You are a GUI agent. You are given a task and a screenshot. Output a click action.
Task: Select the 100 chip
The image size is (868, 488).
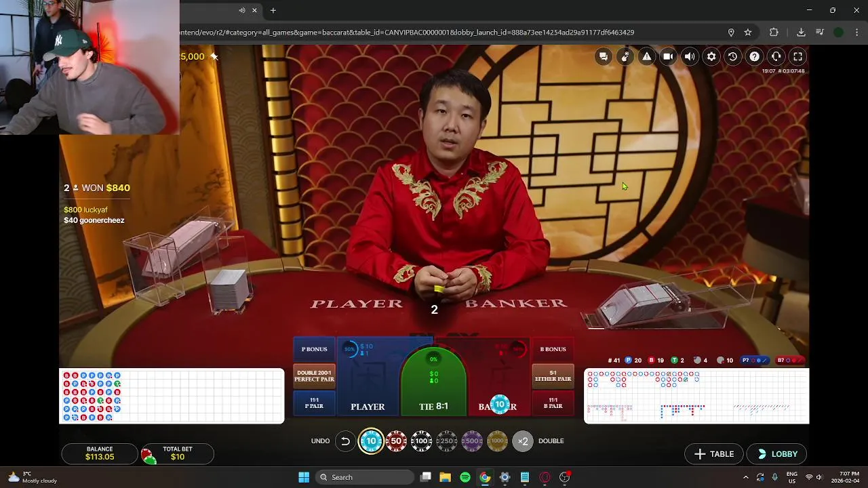[422, 441]
